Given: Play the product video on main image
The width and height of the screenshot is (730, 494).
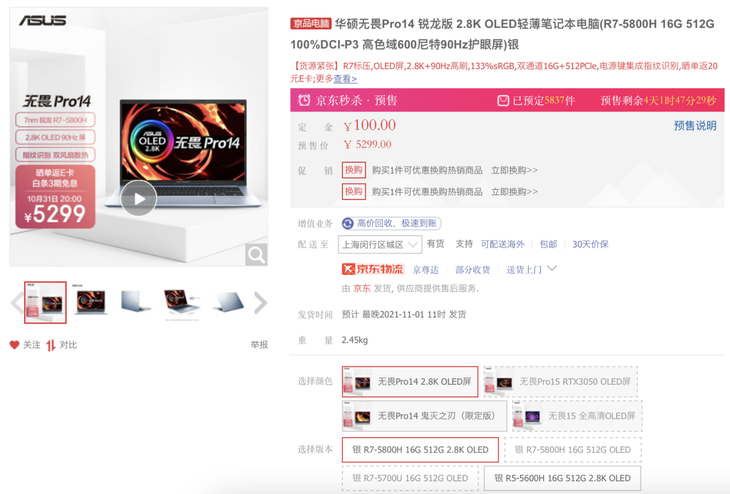Looking at the screenshot, I should point(139,198).
